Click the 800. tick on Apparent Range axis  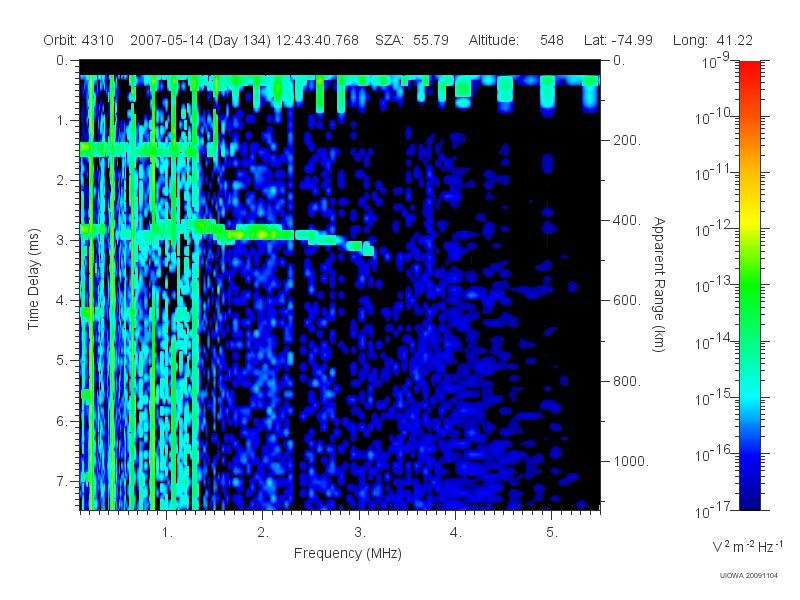627,381
